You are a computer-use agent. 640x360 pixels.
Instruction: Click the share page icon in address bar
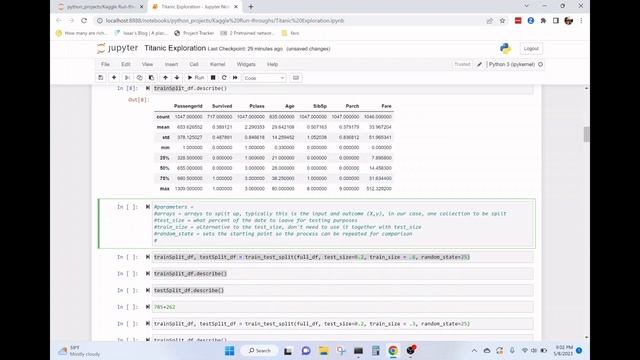click(489, 20)
